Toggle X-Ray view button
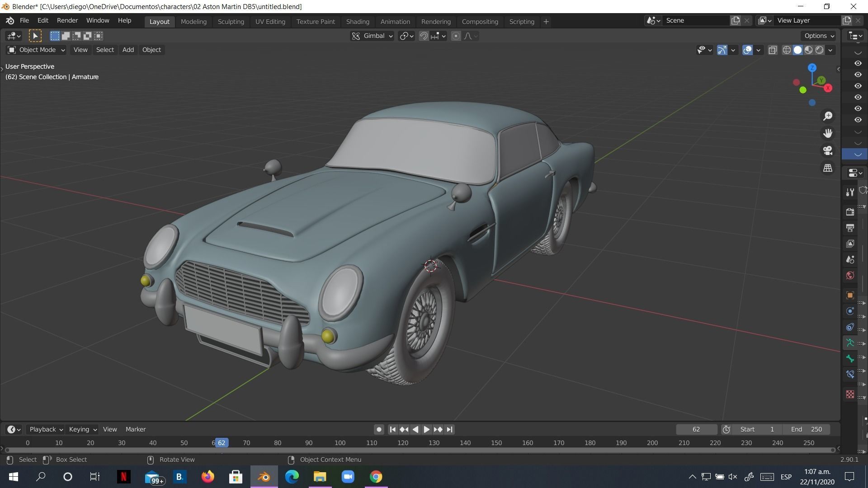Screen dimensions: 868x488 point(773,50)
